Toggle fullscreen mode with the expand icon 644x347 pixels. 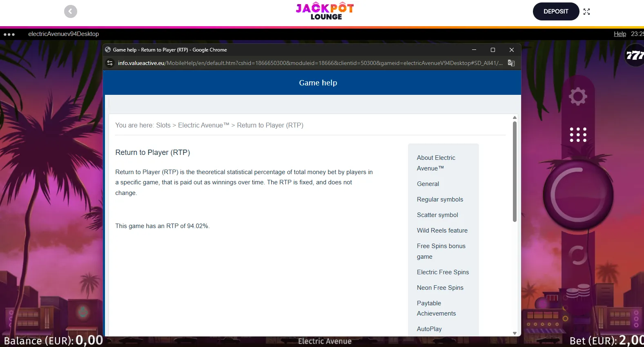pyautogui.click(x=587, y=11)
